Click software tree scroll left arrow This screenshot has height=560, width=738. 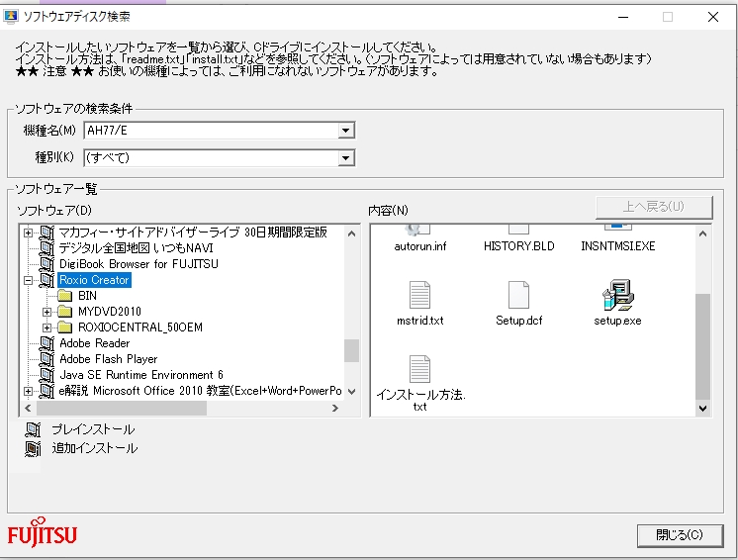click(28, 408)
